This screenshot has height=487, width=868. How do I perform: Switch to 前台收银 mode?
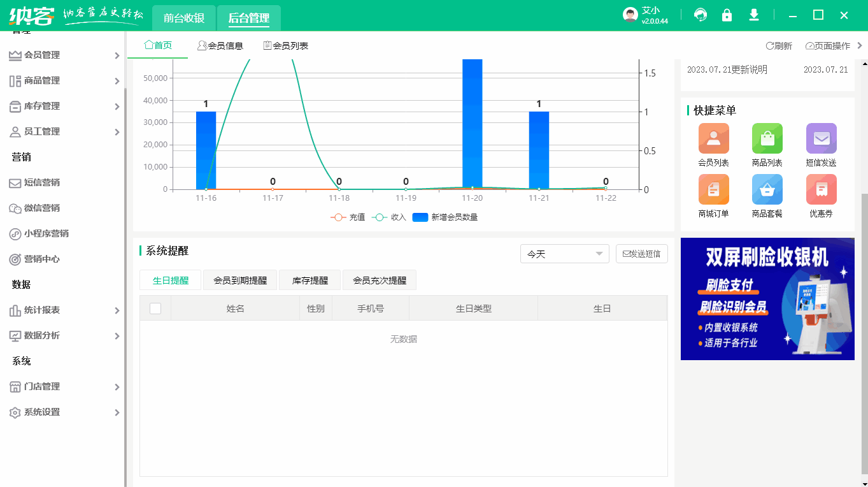click(x=184, y=17)
